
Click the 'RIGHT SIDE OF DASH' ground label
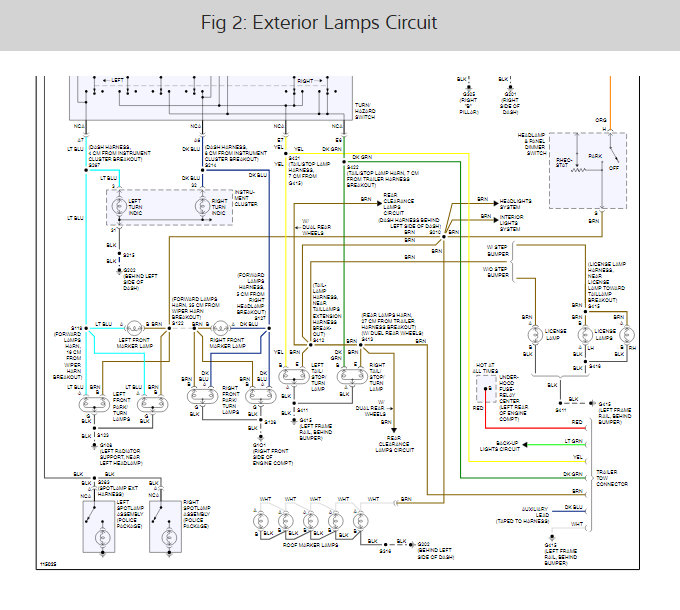510,103
